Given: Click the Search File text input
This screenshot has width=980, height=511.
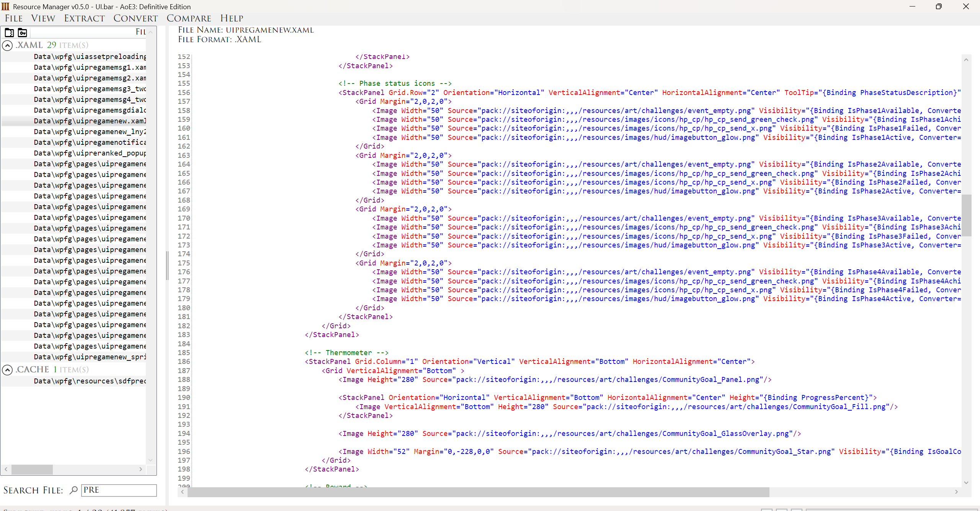Looking at the screenshot, I should 119,490.
